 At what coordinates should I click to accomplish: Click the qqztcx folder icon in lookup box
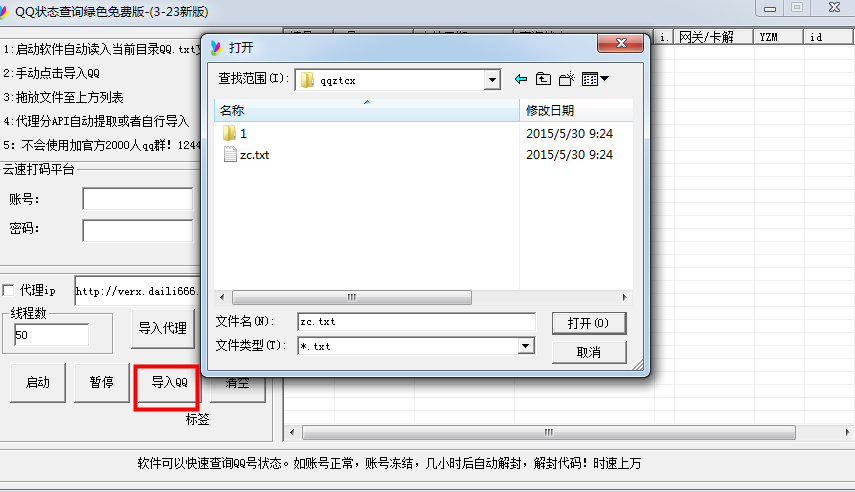coord(308,80)
